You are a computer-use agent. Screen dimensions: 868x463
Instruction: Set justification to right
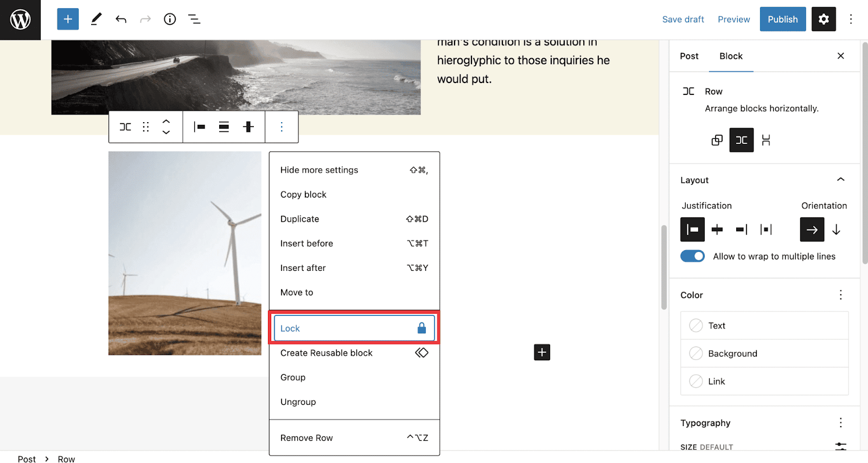[742, 230]
